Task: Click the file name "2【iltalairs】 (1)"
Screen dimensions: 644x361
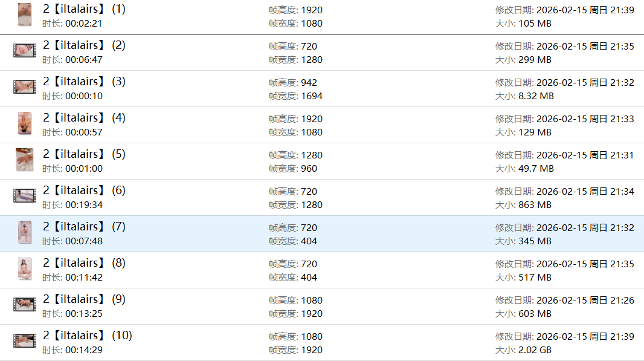Action: pyautogui.click(x=84, y=9)
